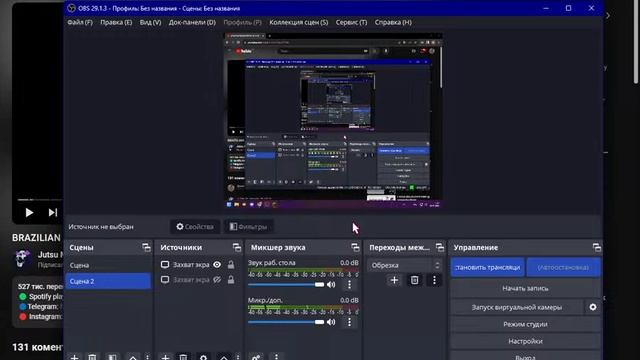Select the Сцена 2 scene

pyautogui.click(x=108, y=281)
